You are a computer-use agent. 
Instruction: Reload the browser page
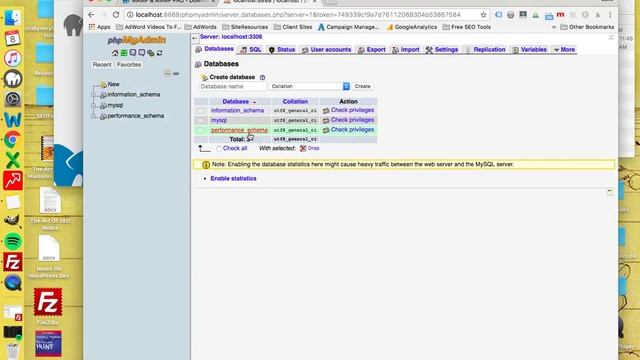(x=116, y=15)
